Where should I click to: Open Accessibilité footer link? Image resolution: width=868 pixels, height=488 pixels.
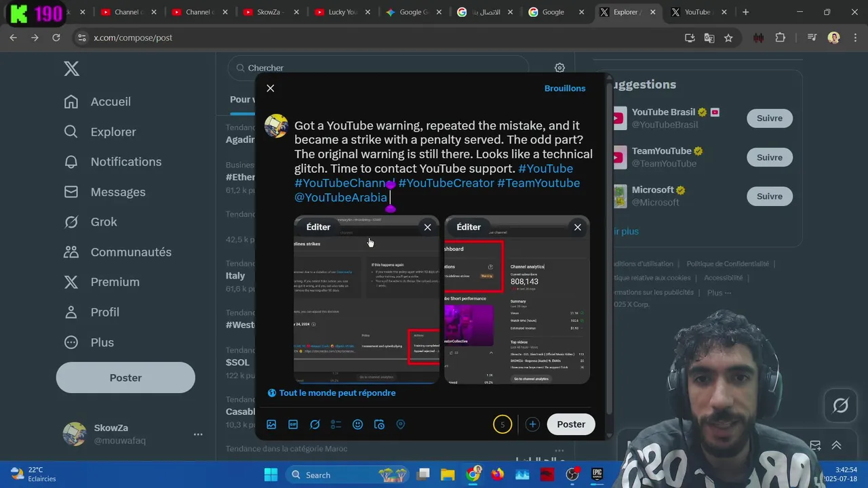[x=723, y=278]
